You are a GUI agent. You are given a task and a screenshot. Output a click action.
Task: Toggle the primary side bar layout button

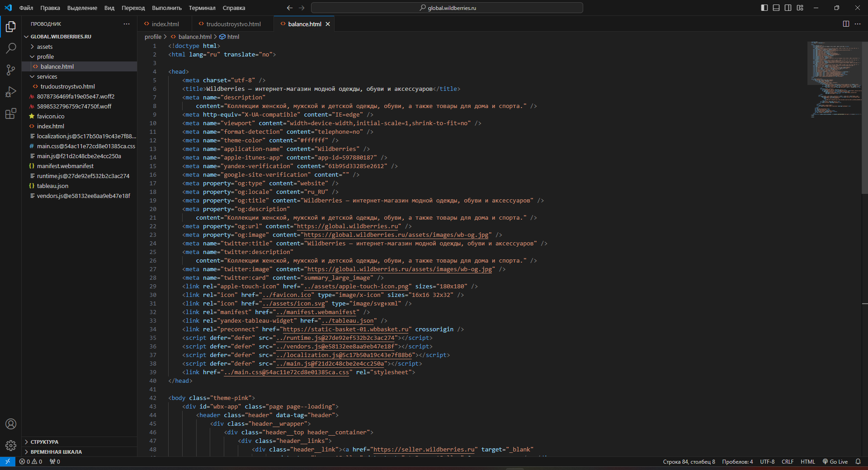(x=764, y=8)
